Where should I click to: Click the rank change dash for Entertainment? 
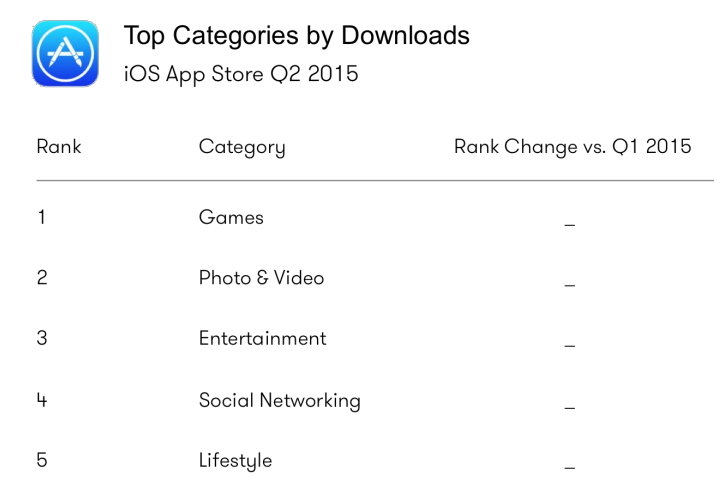(x=569, y=346)
